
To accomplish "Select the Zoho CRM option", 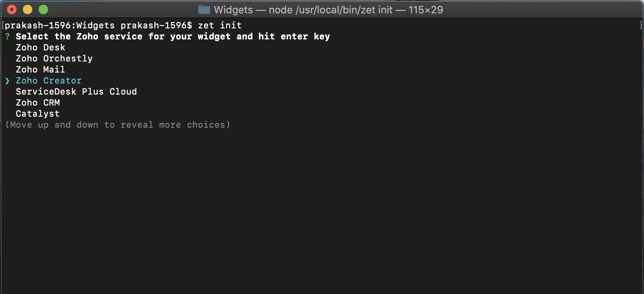I will 38,103.
